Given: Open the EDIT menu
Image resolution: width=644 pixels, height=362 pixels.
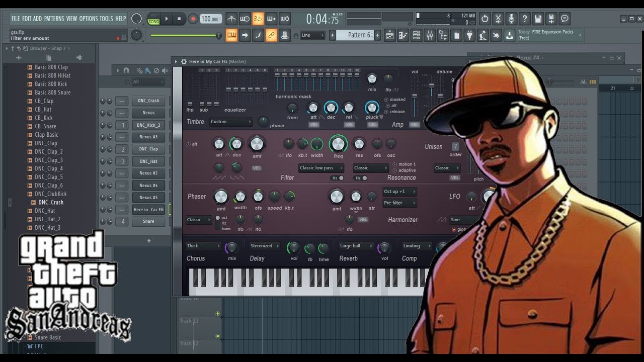Looking at the screenshot, I should pos(27,19).
